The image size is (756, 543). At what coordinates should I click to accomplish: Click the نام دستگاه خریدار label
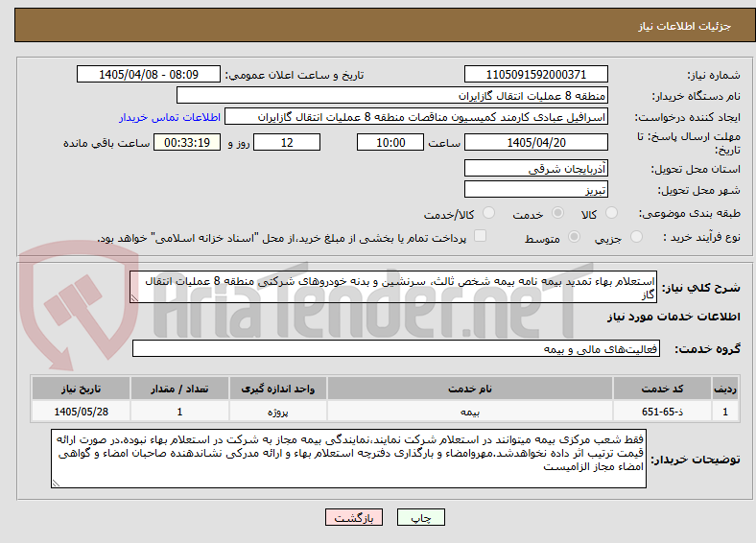point(697,97)
